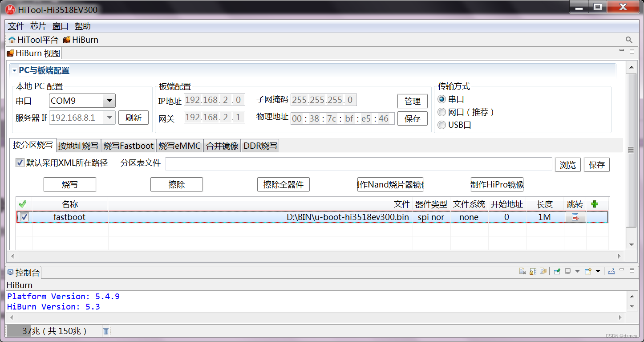Collapse the PC与板端配置 section
The height and width of the screenshot is (342, 644).
(x=15, y=71)
